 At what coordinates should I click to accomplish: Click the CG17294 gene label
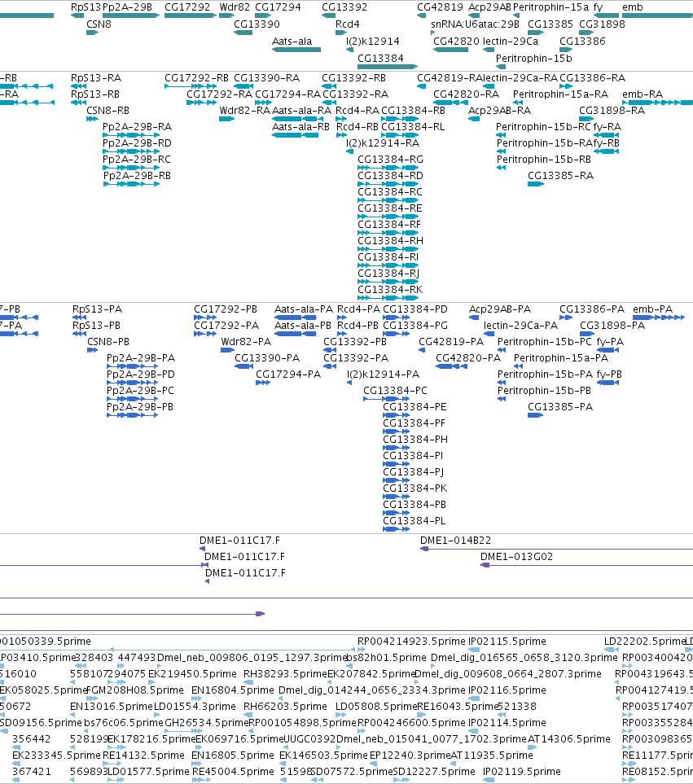pos(278,7)
